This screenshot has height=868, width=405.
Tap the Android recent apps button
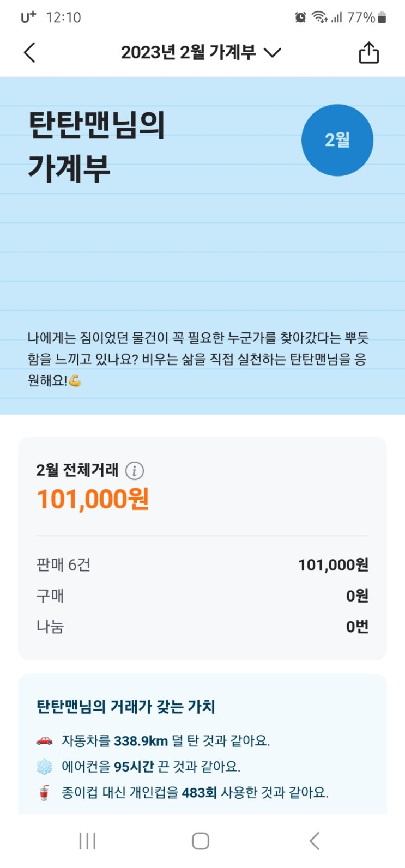87,841
